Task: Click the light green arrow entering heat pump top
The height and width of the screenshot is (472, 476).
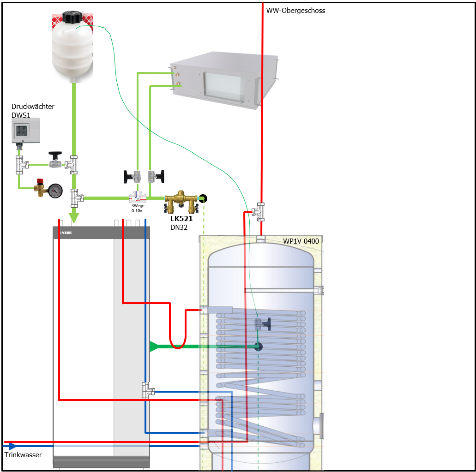Action: [73, 217]
